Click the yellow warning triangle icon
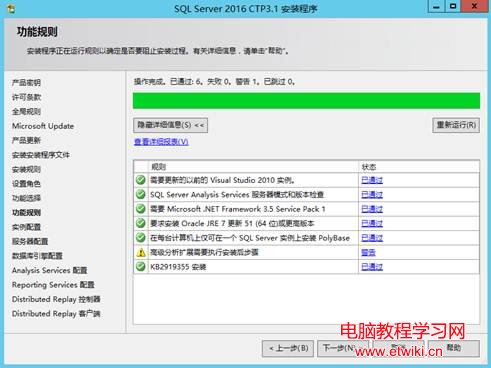The image size is (491, 368). point(141,252)
